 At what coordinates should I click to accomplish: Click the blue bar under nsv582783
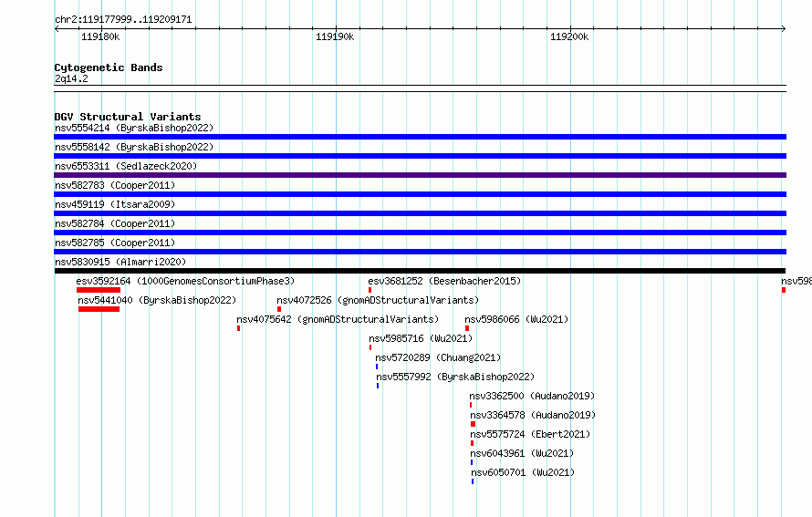tap(420, 194)
